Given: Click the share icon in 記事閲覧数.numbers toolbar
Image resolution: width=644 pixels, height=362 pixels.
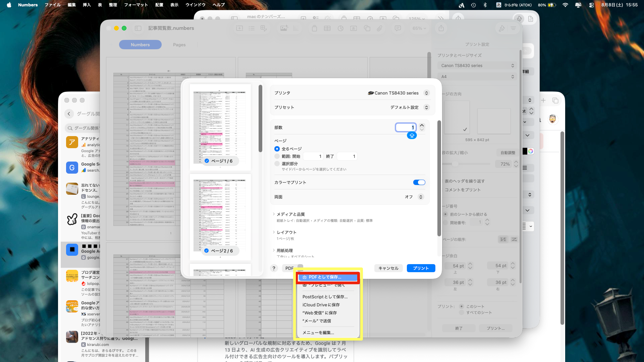Looking at the screenshot, I should click(x=441, y=28).
